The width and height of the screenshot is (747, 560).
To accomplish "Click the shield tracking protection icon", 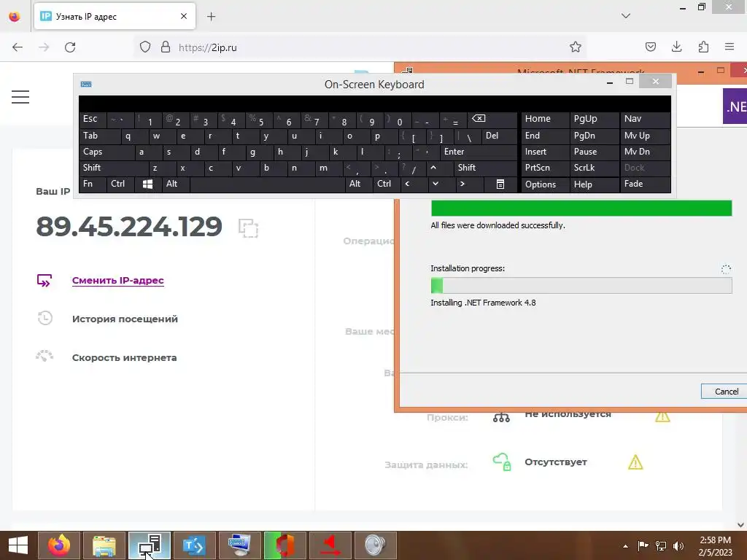I will (145, 47).
